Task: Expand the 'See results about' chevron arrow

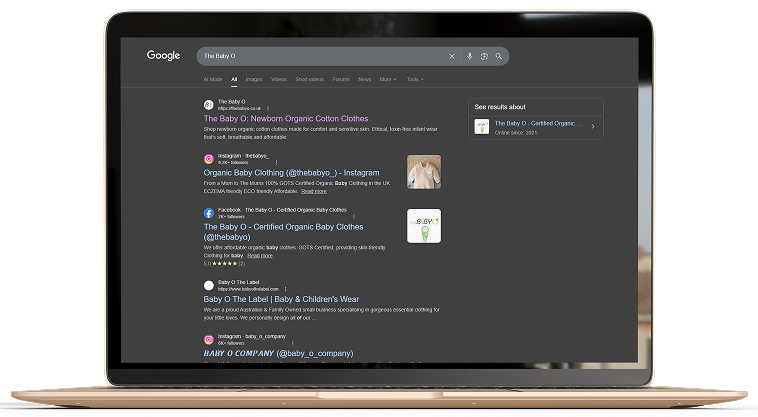Action: pos(593,127)
